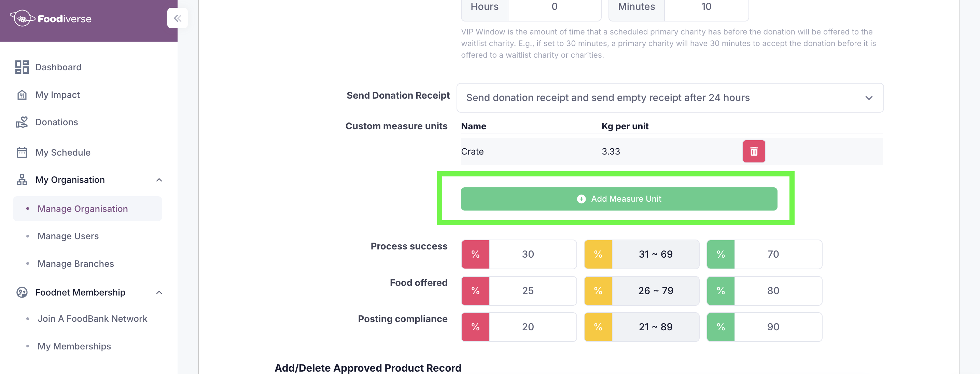
Task: Edit the VIP Window Minutes field
Action: click(706, 7)
